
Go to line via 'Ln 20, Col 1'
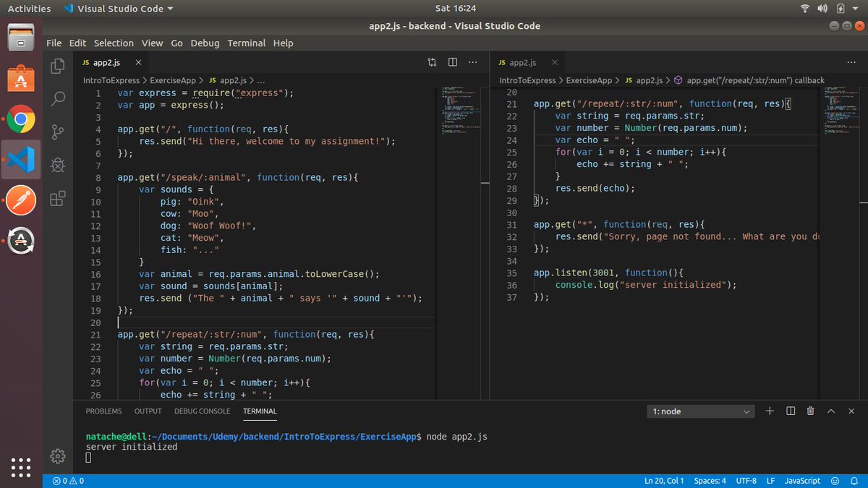tap(664, 481)
